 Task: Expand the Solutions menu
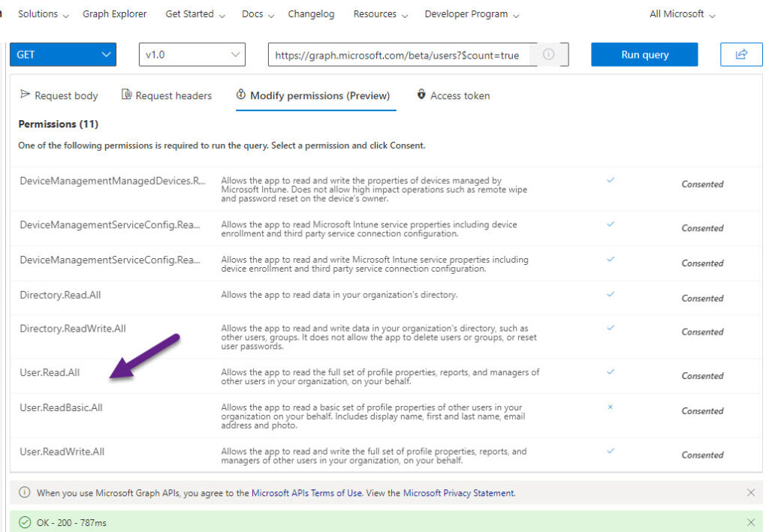coord(43,14)
